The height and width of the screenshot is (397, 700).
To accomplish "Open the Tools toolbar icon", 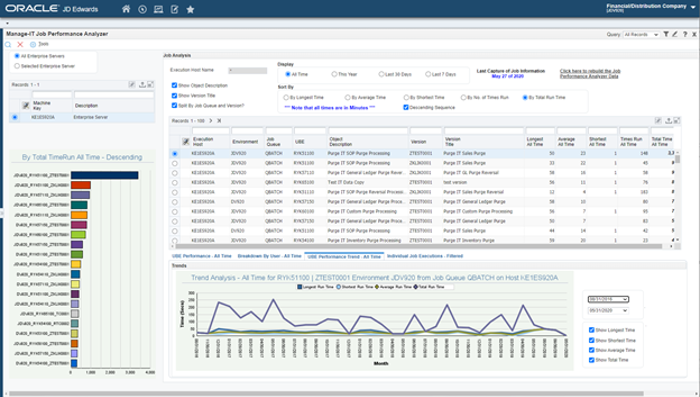I will coord(33,45).
